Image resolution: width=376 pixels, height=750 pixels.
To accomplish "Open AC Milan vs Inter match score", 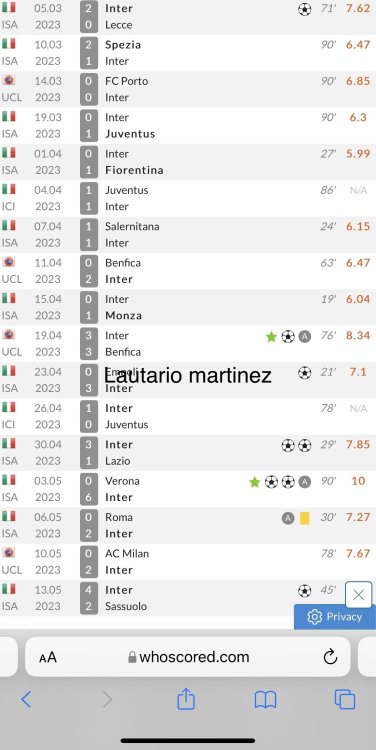I will click(x=89, y=562).
